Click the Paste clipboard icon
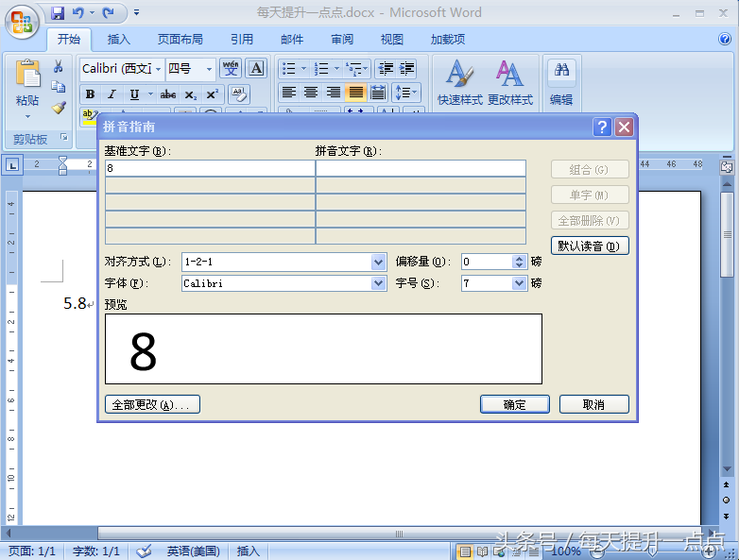739x560 pixels. tap(27, 76)
